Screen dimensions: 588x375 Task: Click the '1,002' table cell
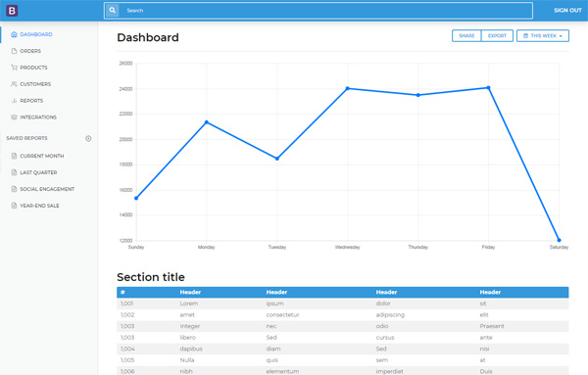pos(127,314)
